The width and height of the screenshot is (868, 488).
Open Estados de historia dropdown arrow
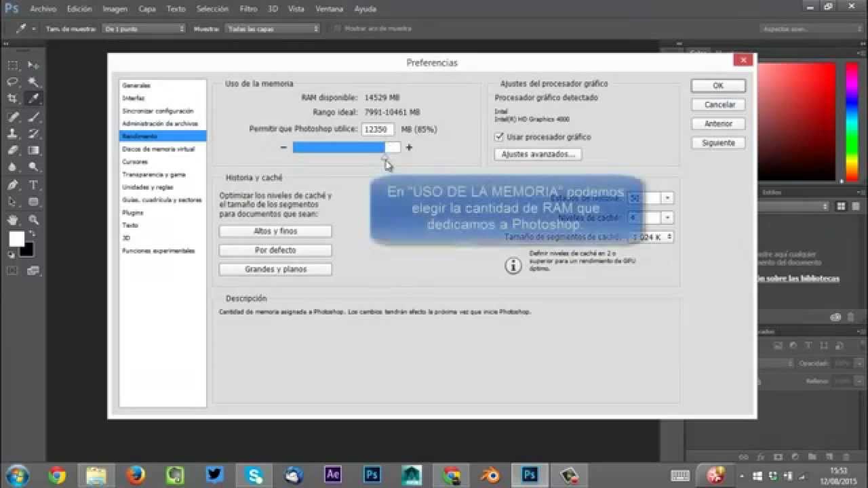tap(667, 198)
